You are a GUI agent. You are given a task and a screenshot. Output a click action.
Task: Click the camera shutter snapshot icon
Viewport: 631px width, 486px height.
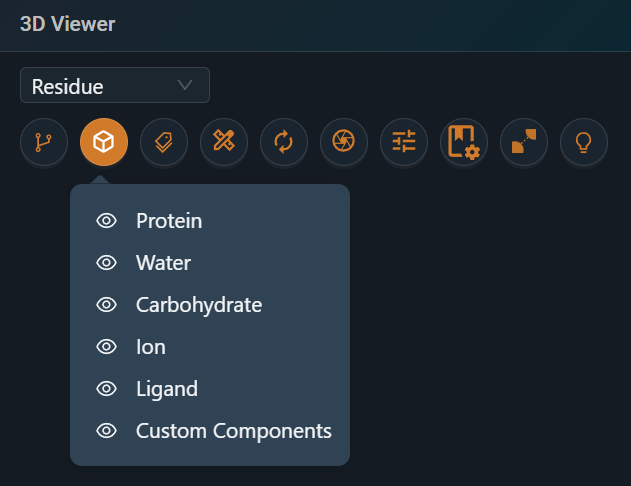click(344, 143)
